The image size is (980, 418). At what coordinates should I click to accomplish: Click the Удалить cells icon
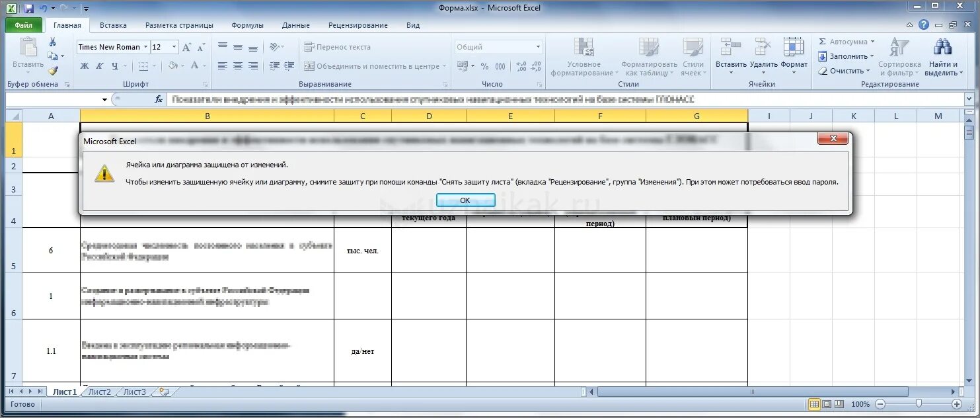764,48
